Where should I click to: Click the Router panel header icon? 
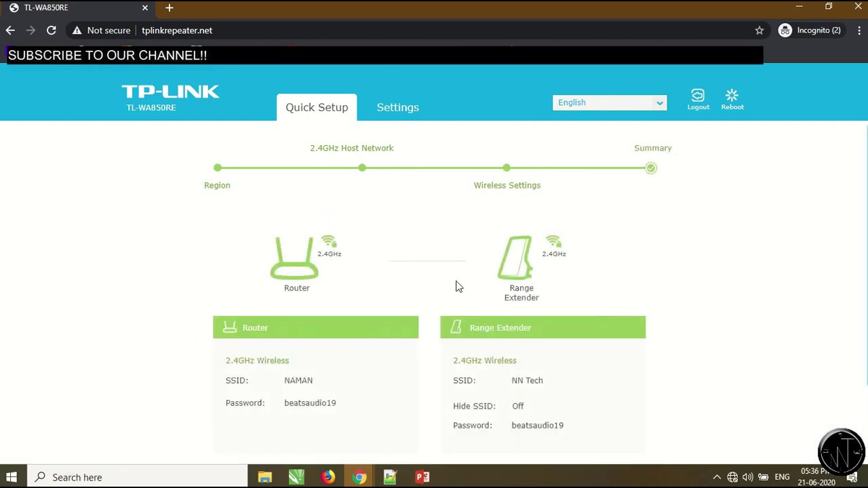tap(230, 327)
